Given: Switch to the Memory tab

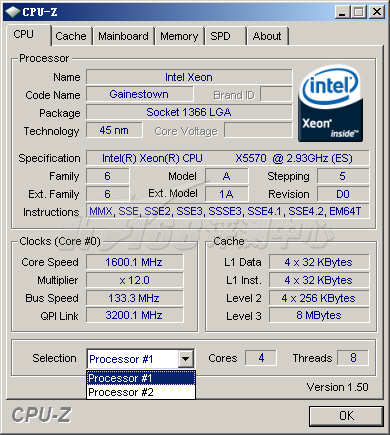Looking at the screenshot, I should click(179, 36).
